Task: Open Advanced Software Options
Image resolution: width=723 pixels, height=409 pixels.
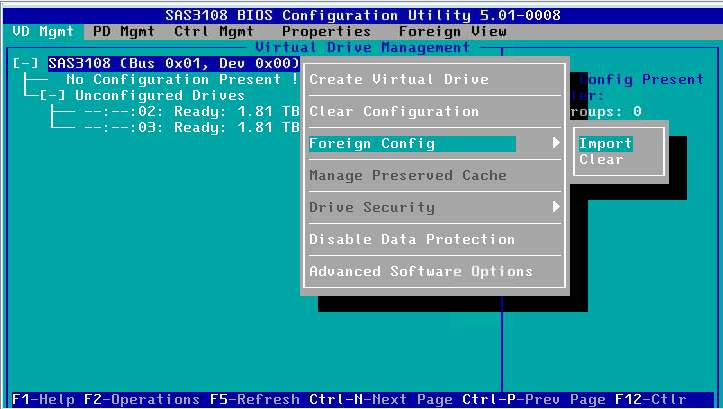Action: coord(421,271)
